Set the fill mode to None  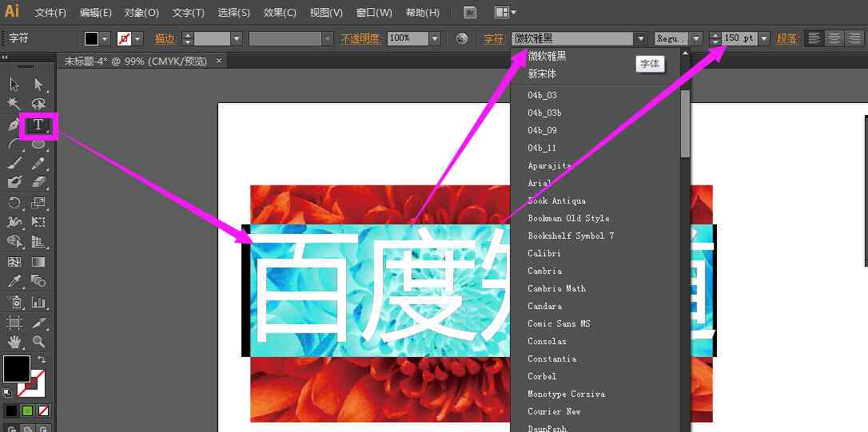pos(43,411)
